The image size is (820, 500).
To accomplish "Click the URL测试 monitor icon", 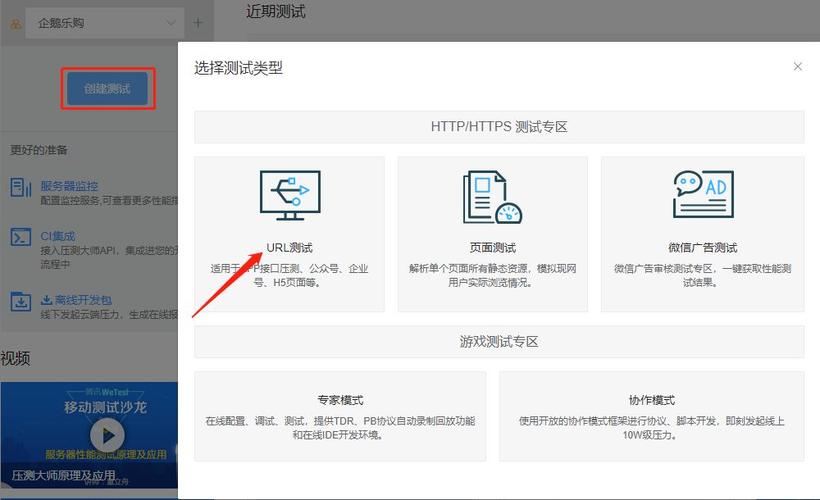I will [x=290, y=196].
